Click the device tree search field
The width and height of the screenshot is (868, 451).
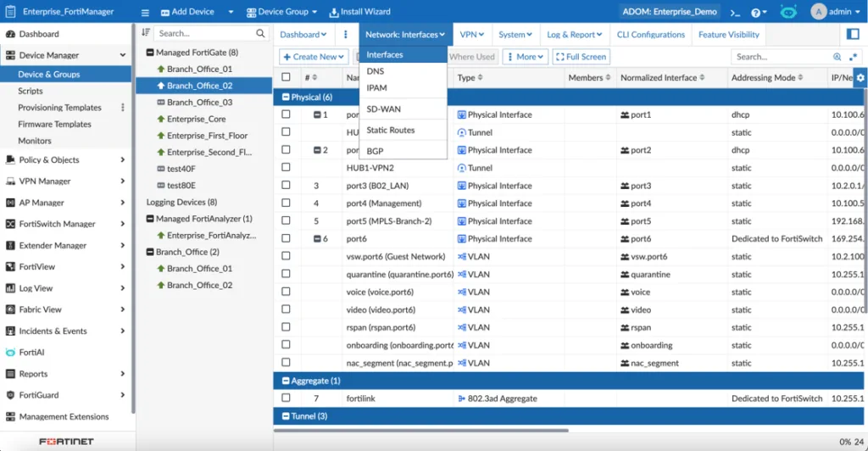point(203,33)
